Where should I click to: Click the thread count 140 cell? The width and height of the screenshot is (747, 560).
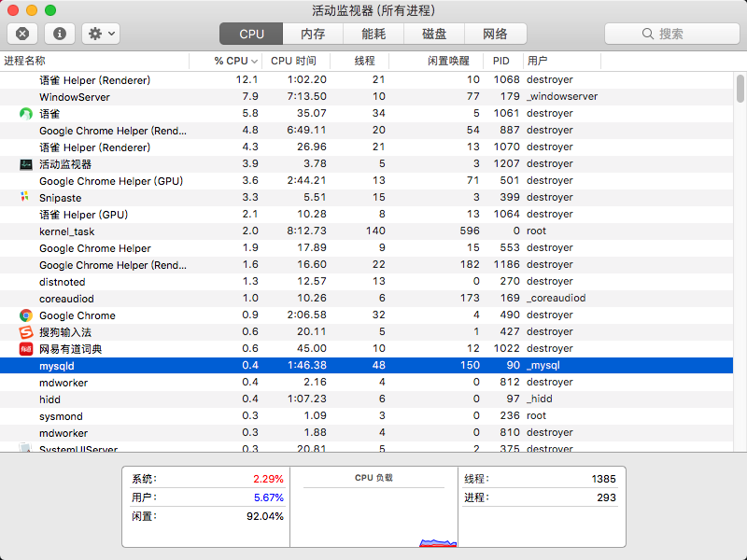pyautogui.click(x=375, y=231)
